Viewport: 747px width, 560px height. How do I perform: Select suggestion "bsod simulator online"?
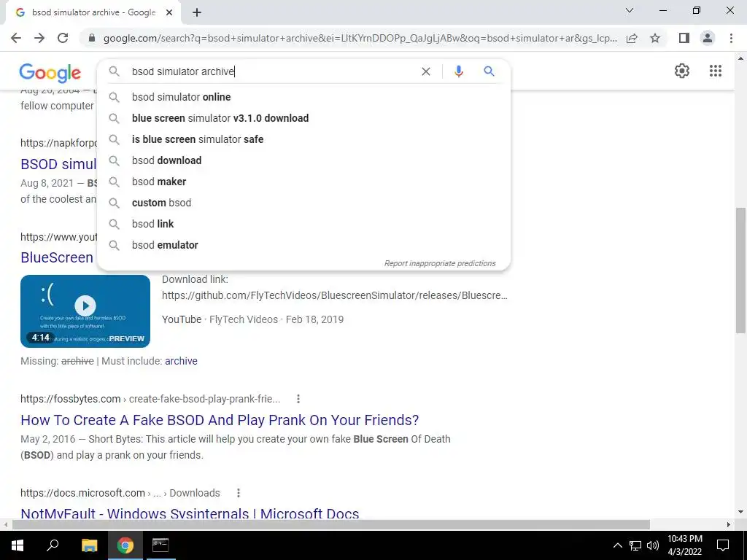(x=303, y=97)
